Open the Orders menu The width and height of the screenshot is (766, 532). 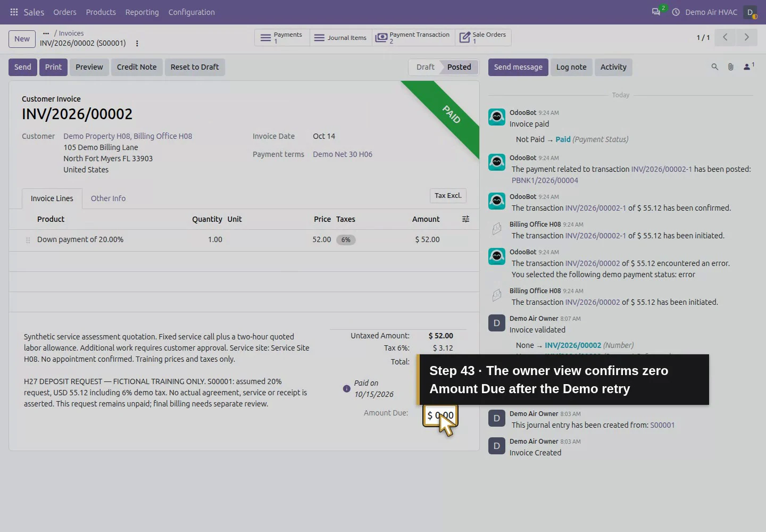[65, 12]
